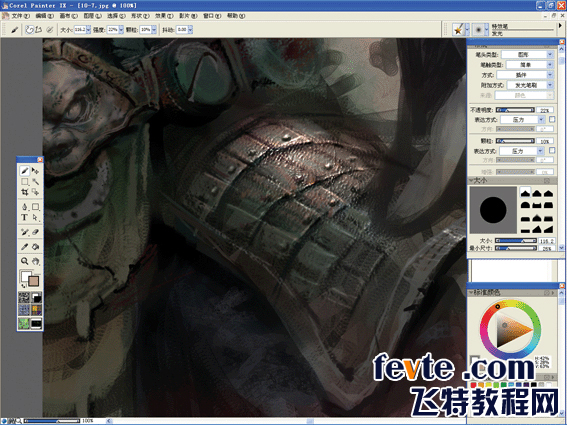The height and width of the screenshot is (425, 567).
Task: Open the 笔尖类型 dab type dropdown
Action: pos(527,54)
